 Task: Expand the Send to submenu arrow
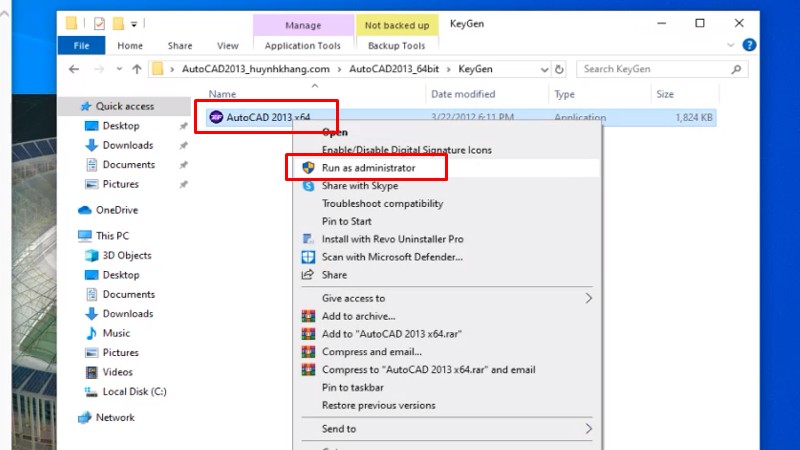(x=589, y=429)
